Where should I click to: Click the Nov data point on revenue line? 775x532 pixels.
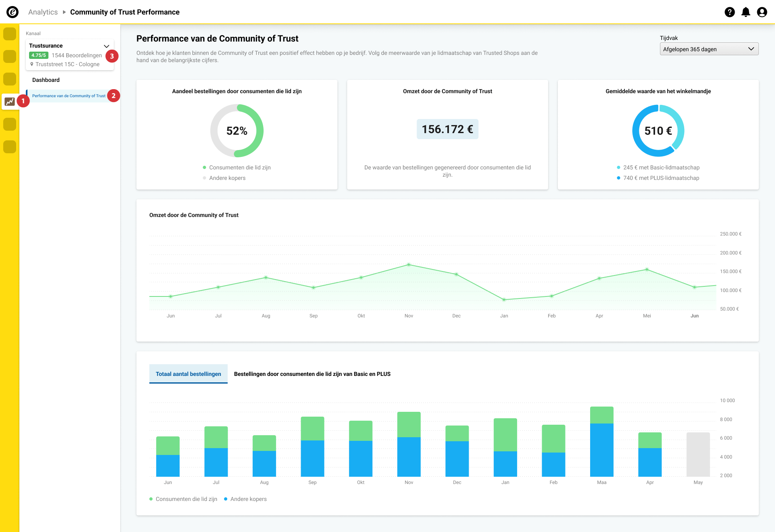point(408,265)
